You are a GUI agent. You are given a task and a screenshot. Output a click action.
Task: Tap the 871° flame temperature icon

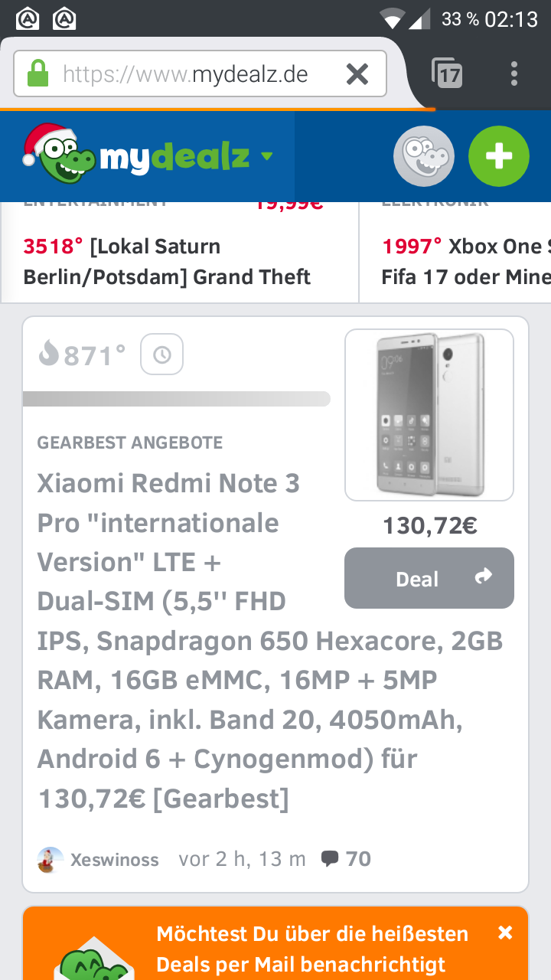pyautogui.click(x=49, y=354)
